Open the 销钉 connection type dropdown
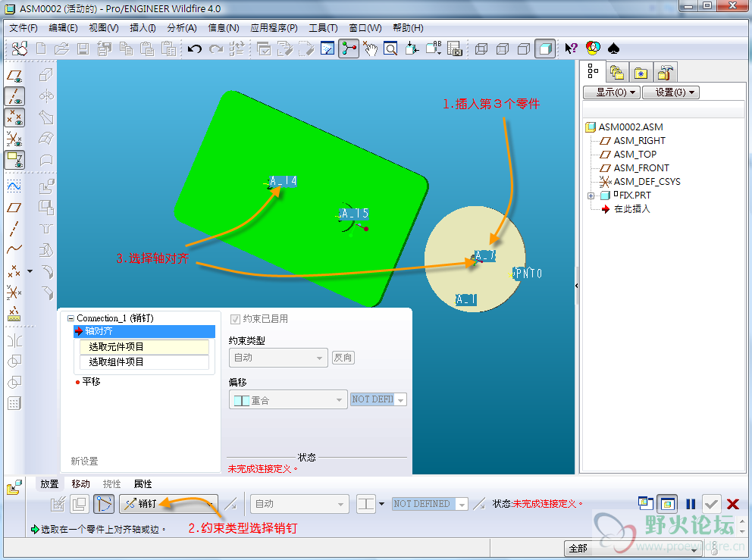752x560 pixels. pos(168,504)
